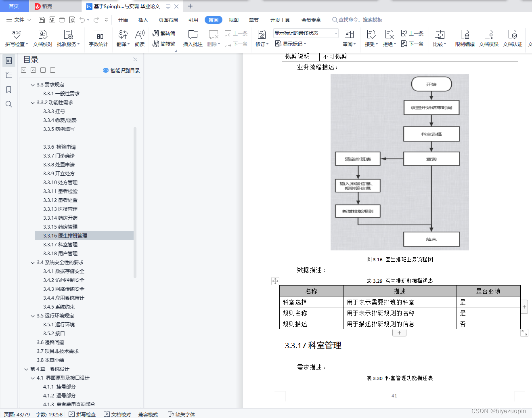Switch to the Page Layout (页面布局) tab
The image size is (532, 418).
click(168, 20)
